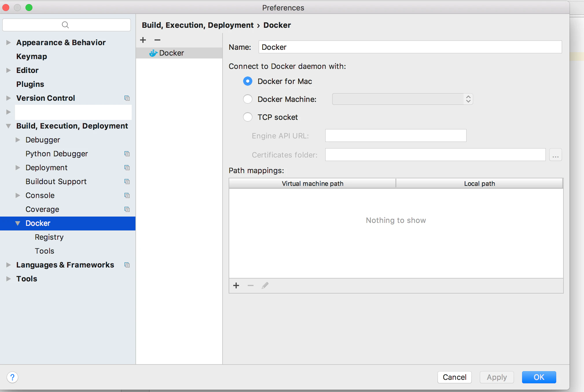Expand the unlabeled blank tree node arrow
This screenshot has height=392, width=584.
8,112
